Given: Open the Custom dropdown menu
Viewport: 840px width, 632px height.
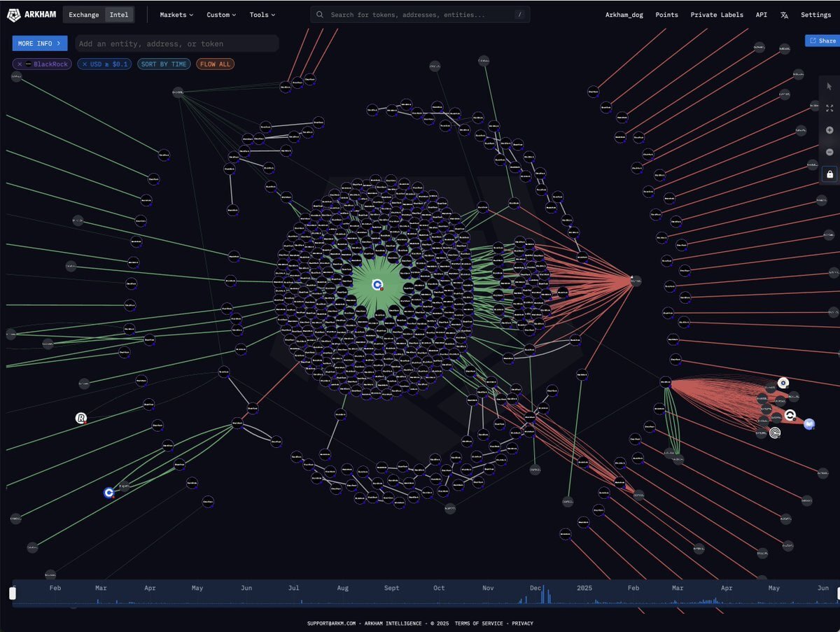Looking at the screenshot, I should [x=221, y=15].
